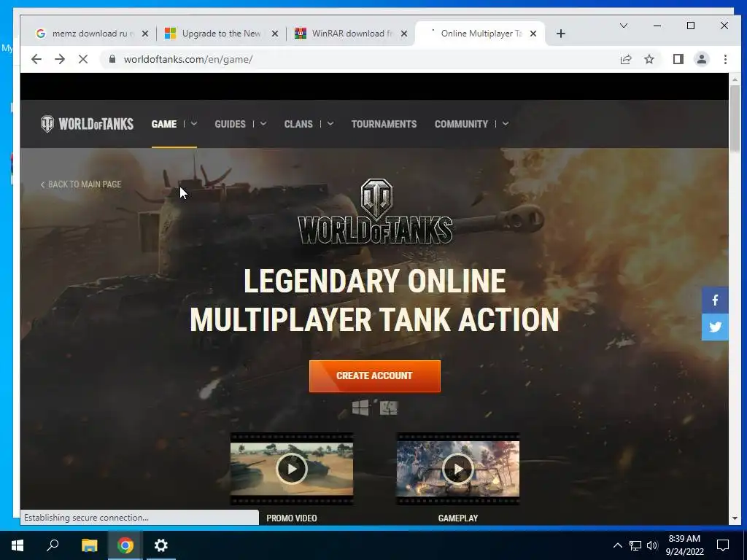Open the notification center

(723, 545)
